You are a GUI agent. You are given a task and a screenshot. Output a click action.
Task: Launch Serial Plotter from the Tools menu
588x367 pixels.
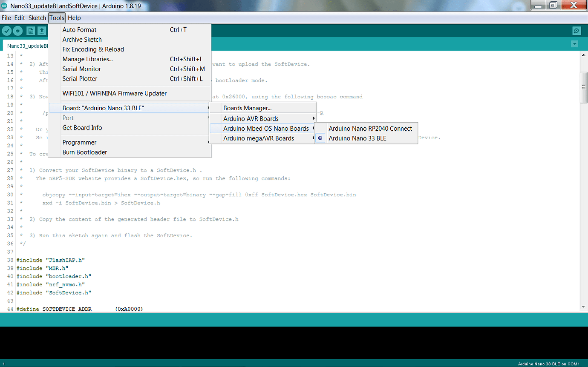(130, 79)
